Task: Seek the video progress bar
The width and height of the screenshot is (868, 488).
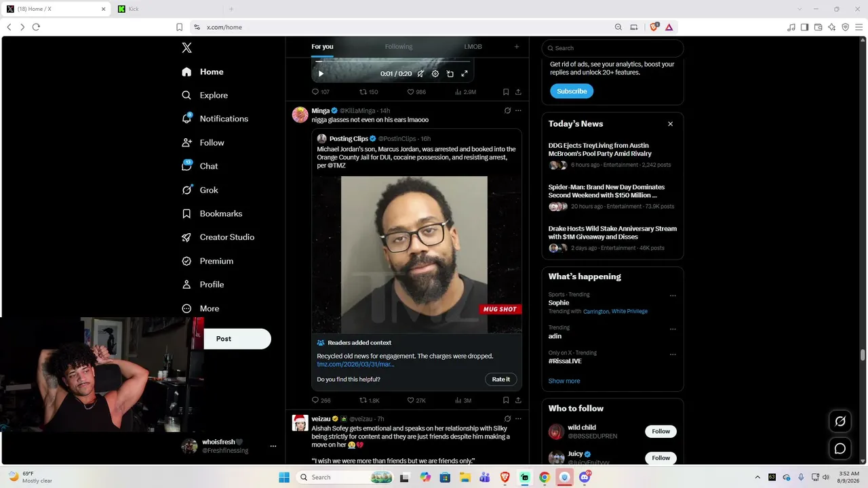Action: pos(393,62)
